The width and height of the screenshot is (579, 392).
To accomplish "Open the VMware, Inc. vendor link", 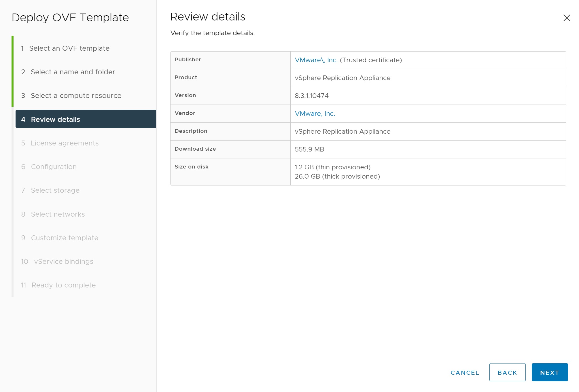I will [315, 114].
